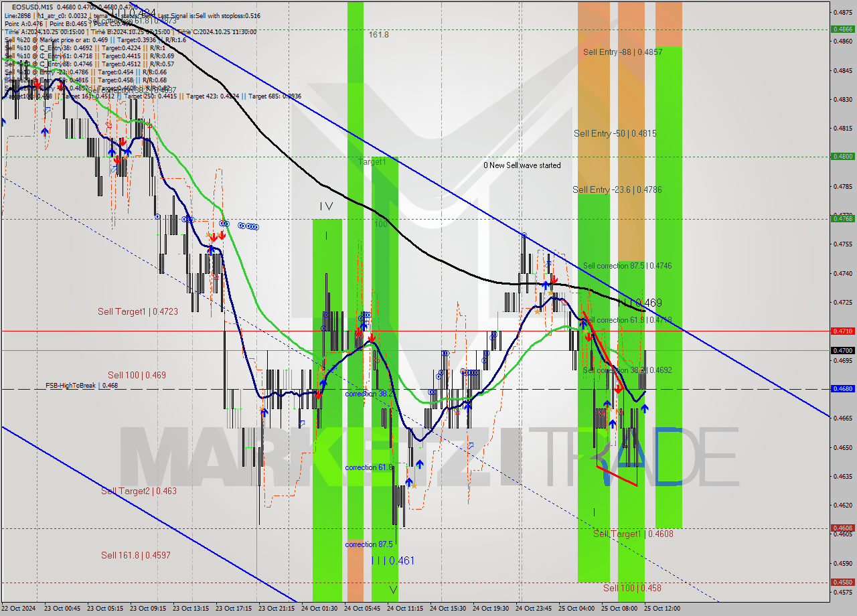The height and width of the screenshot is (616, 857).
Task: Select the 'Sell Entry -23.6 | 0.4786' label
Action: click(x=617, y=190)
